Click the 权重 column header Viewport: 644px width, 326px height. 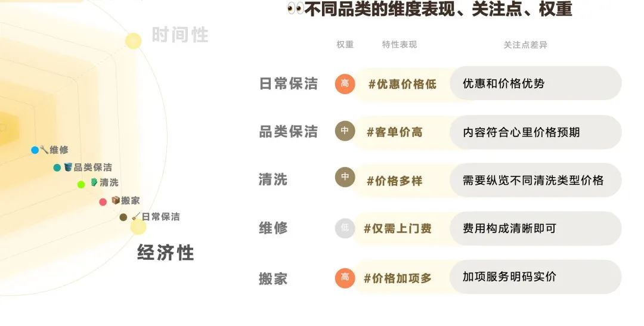[x=345, y=44]
